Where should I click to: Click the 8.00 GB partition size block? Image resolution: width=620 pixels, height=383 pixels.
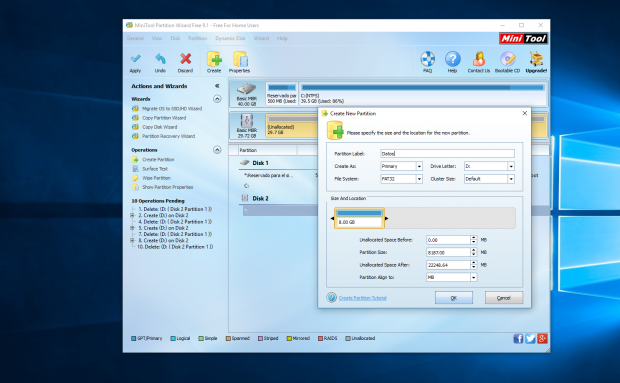click(359, 218)
